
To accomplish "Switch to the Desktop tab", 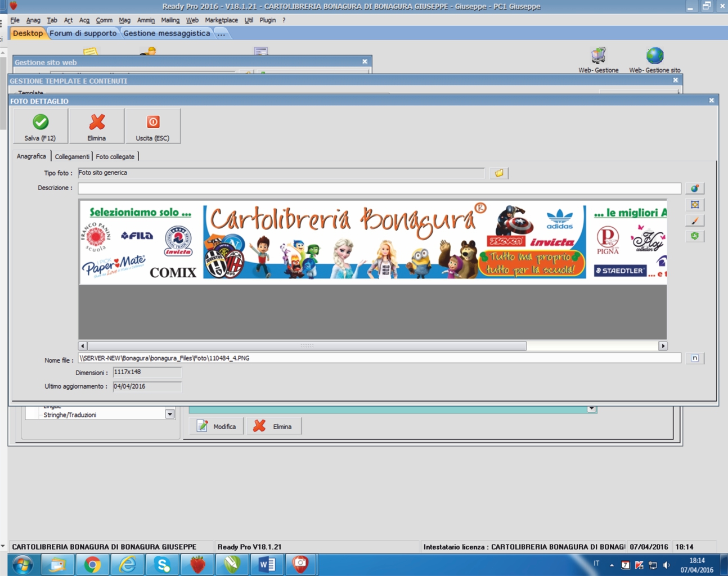I will tap(28, 33).
